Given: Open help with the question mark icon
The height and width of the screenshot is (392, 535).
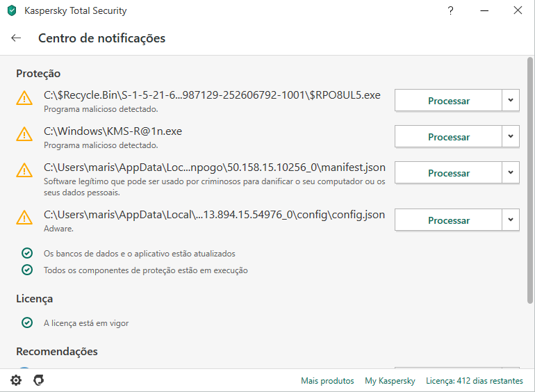Looking at the screenshot, I should click(450, 10).
